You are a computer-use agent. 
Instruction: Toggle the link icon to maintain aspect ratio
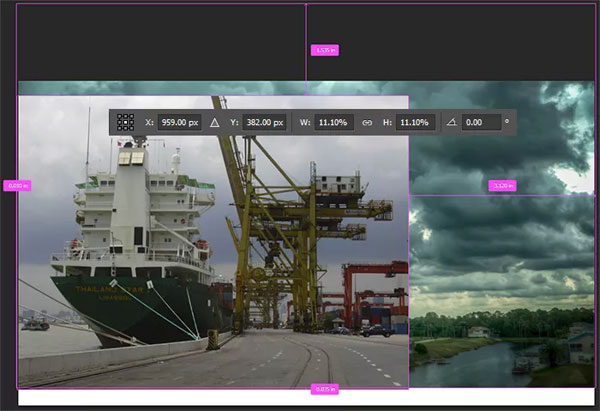[x=367, y=122]
